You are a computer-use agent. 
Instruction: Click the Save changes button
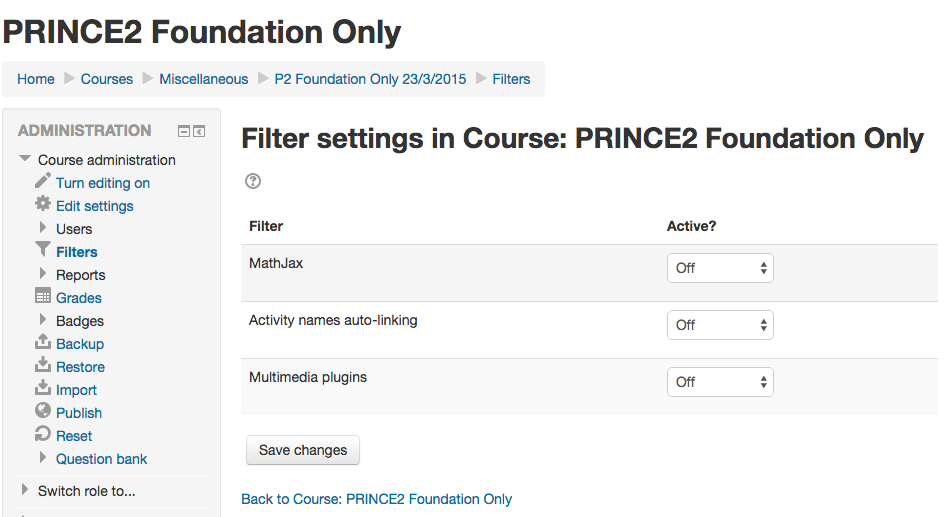tap(303, 450)
